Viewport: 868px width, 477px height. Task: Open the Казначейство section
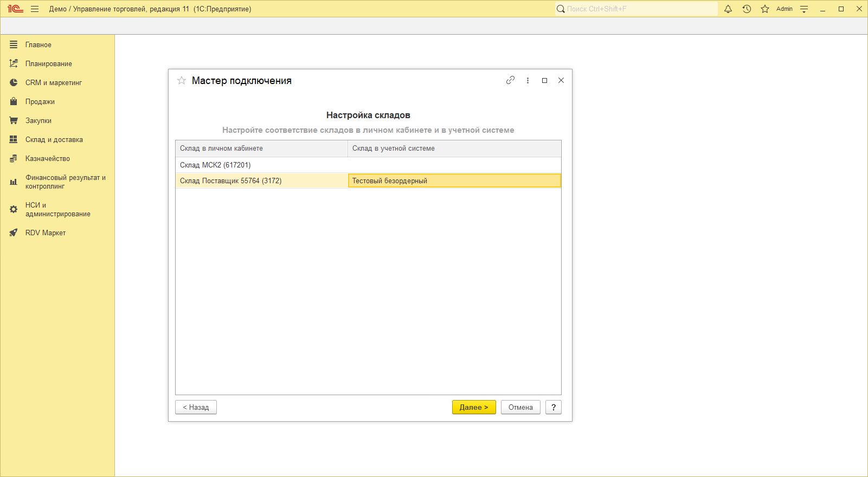[48, 158]
